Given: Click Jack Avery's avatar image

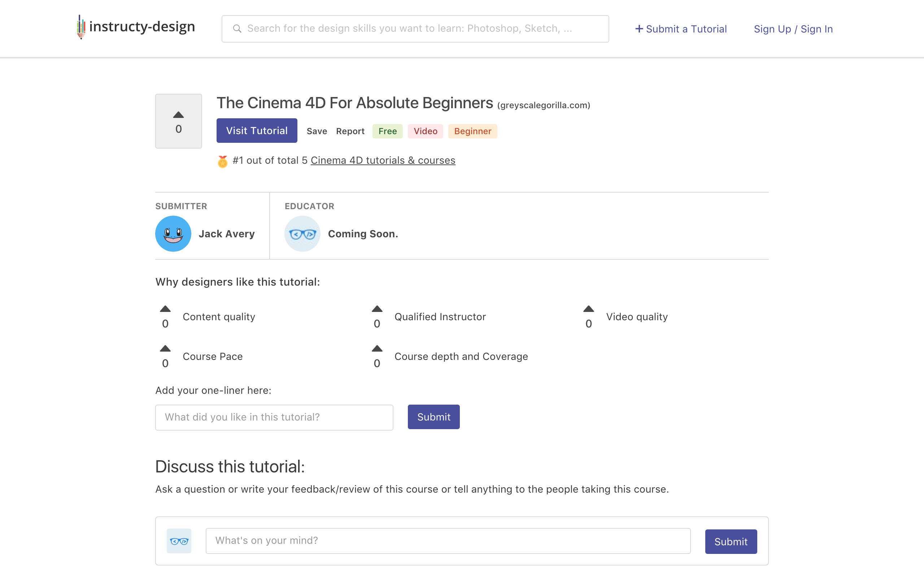Looking at the screenshot, I should [x=173, y=234].
